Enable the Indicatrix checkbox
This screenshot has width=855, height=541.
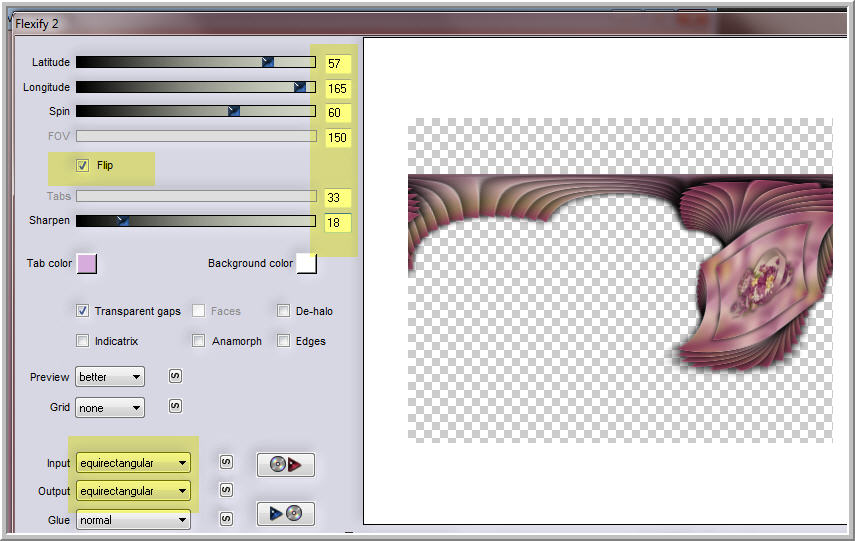(x=82, y=341)
